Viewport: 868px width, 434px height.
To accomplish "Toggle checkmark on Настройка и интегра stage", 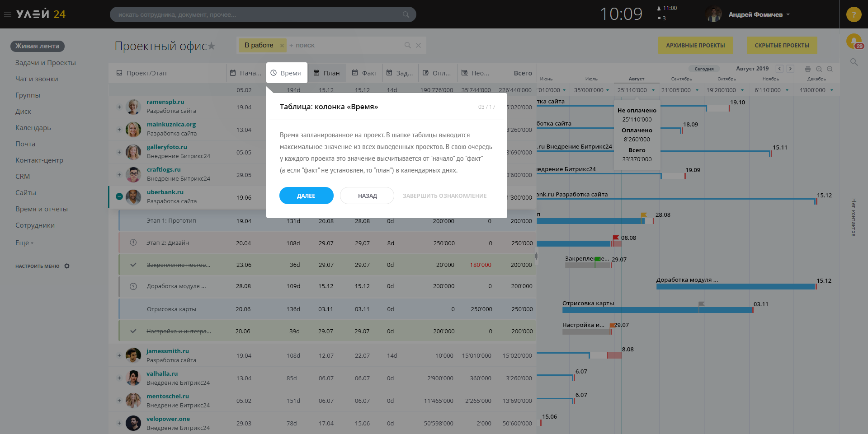I will point(133,331).
